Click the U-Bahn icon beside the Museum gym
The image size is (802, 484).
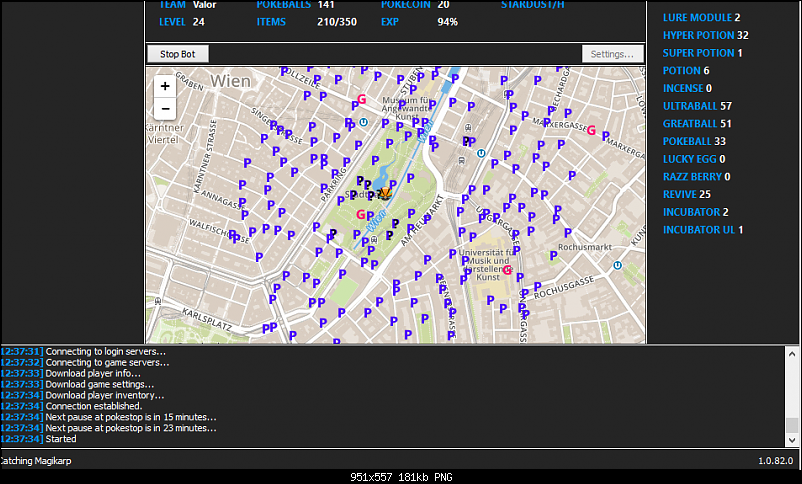point(363,122)
